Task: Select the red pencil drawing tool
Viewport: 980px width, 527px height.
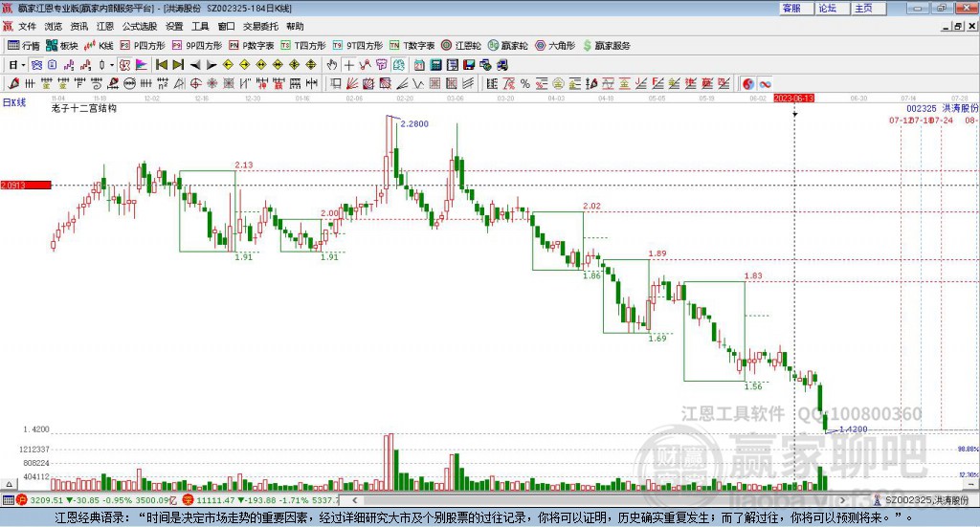Action: pos(13,83)
